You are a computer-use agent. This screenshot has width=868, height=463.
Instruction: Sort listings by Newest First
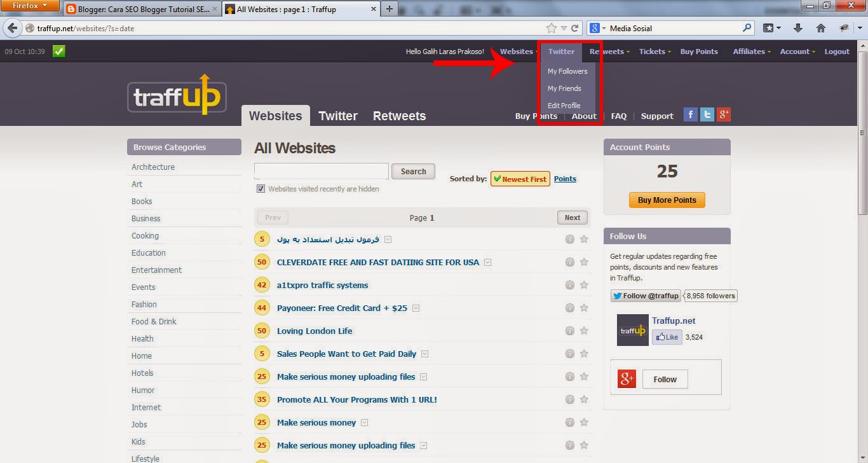[x=520, y=179]
